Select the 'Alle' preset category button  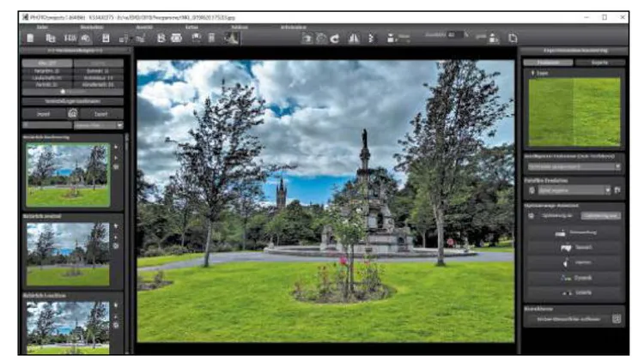[x=47, y=63]
